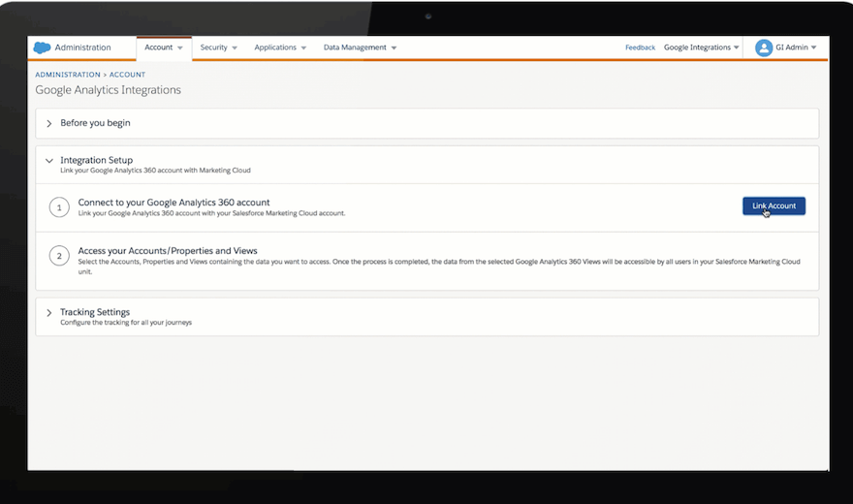853x504 pixels.
Task: Open the Data Management menu
Action: pyautogui.click(x=360, y=47)
